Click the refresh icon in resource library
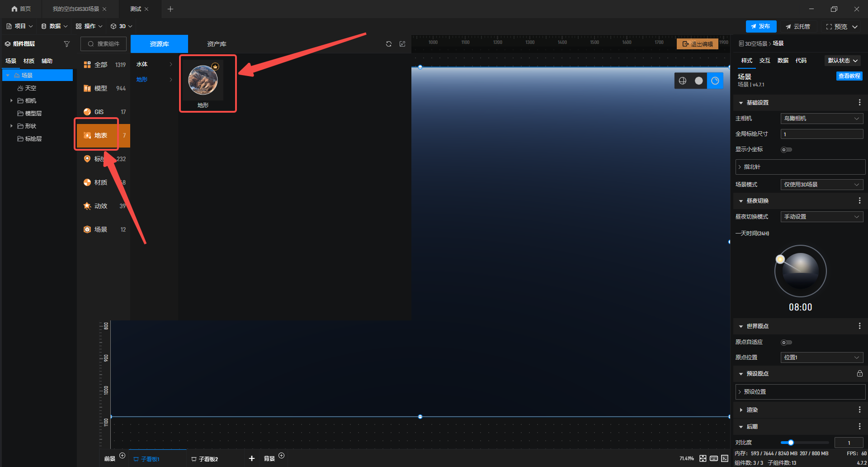 click(388, 44)
